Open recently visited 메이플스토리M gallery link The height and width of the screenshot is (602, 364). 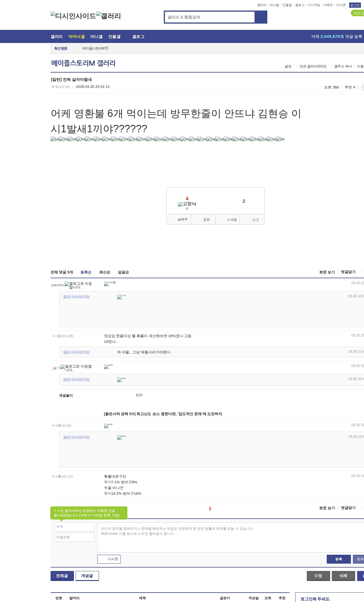tap(95, 48)
